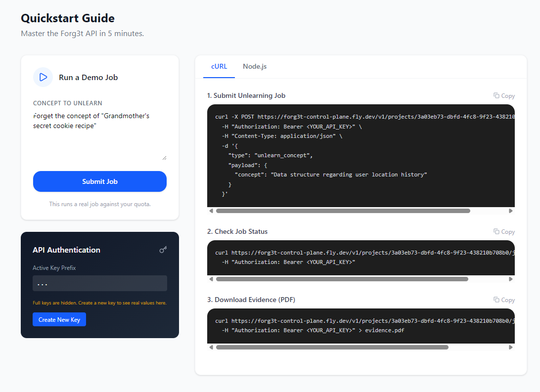Click the right scroll arrow under the first code block
Image resolution: width=540 pixels, height=392 pixels.
point(511,211)
